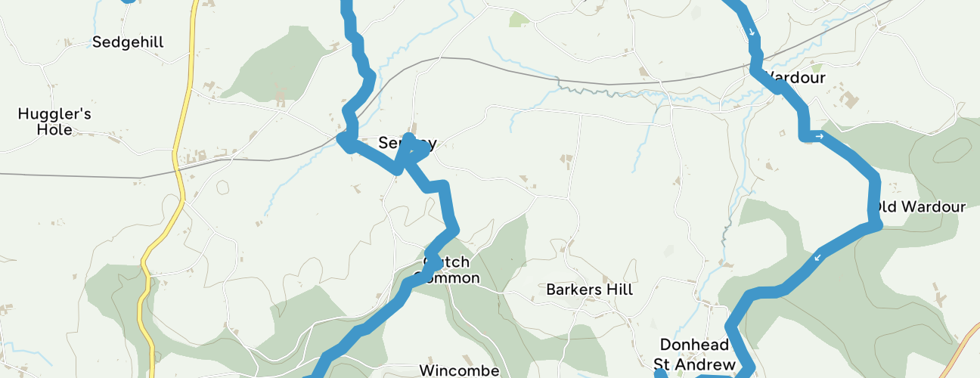Click the blue route corner beside Old Wardour
Screen dimensions: 980x378
(x=875, y=224)
